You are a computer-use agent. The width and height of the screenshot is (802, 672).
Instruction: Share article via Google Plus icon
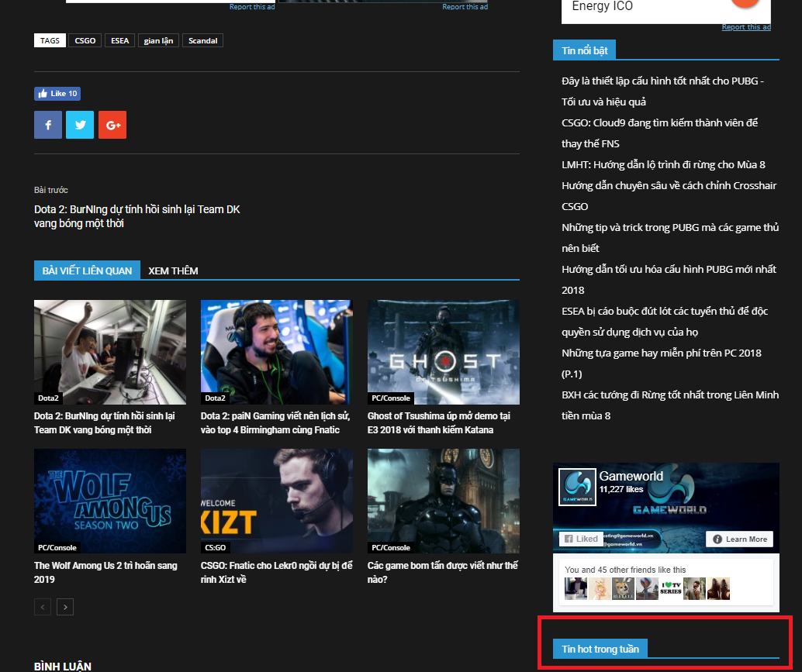tap(112, 125)
